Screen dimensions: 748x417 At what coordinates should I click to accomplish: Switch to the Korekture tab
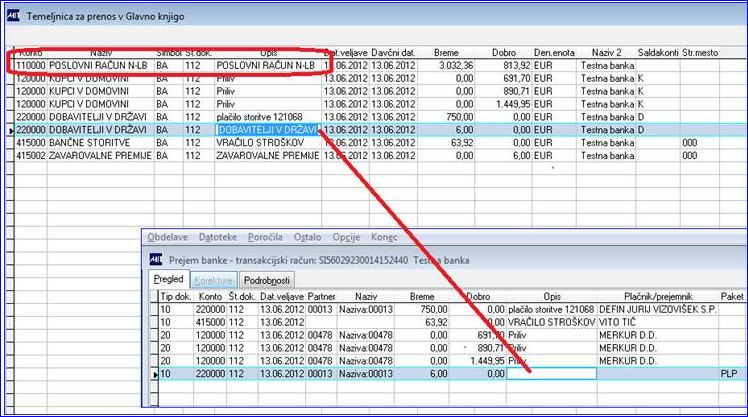(x=213, y=281)
